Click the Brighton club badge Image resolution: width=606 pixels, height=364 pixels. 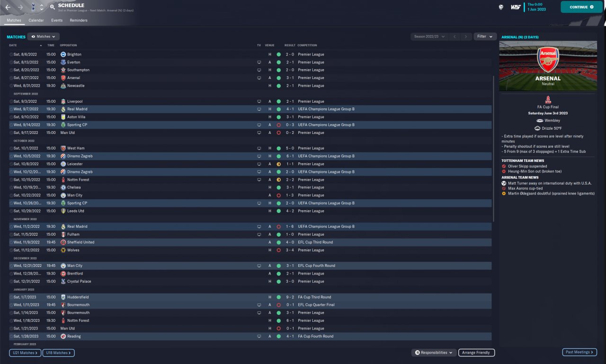point(63,54)
